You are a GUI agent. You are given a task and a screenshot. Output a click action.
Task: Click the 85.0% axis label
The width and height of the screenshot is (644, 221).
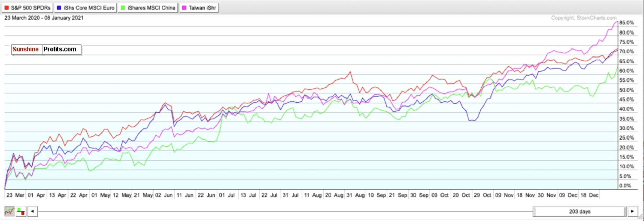point(626,23)
